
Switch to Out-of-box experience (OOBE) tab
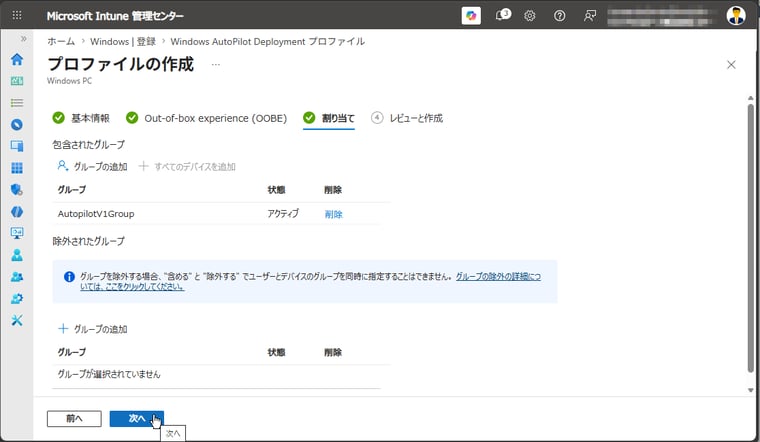click(206, 118)
